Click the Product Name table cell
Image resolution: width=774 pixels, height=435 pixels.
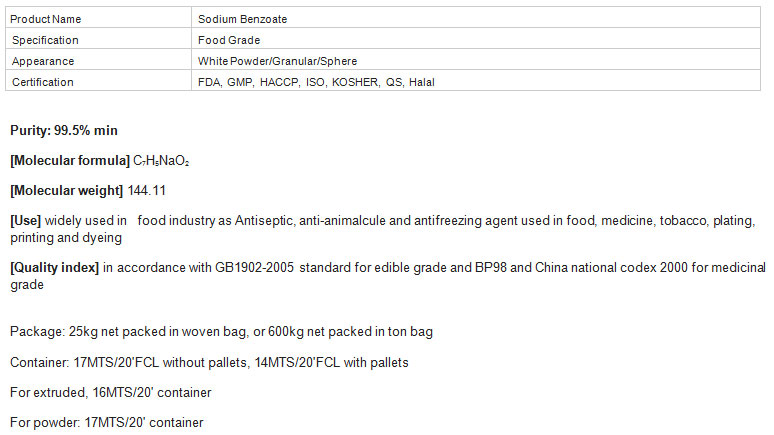pos(98,18)
